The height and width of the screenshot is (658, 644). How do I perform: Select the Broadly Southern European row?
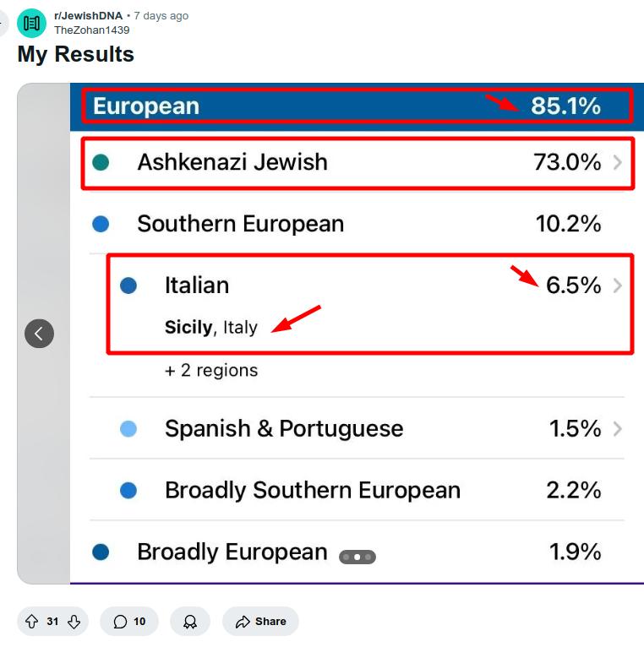point(355,490)
